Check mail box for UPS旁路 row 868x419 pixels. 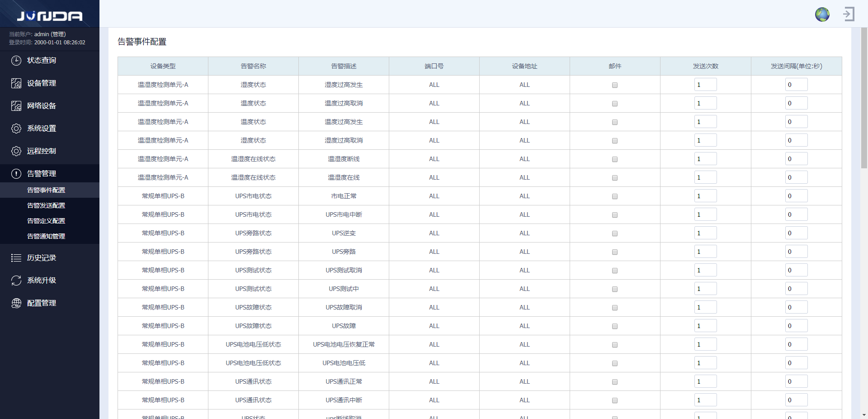pyautogui.click(x=615, y=252)
